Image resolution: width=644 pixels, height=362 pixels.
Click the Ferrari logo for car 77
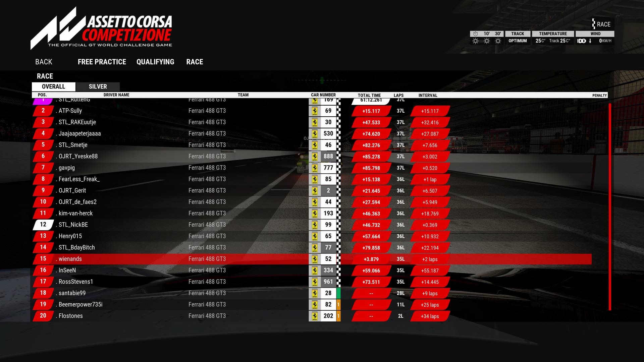click(x=315, y=248)
